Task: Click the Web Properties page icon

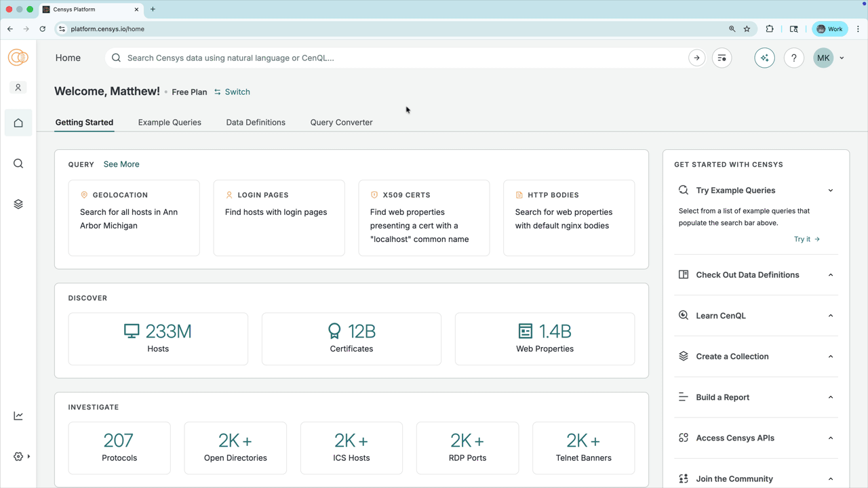Action: (525, 331)
